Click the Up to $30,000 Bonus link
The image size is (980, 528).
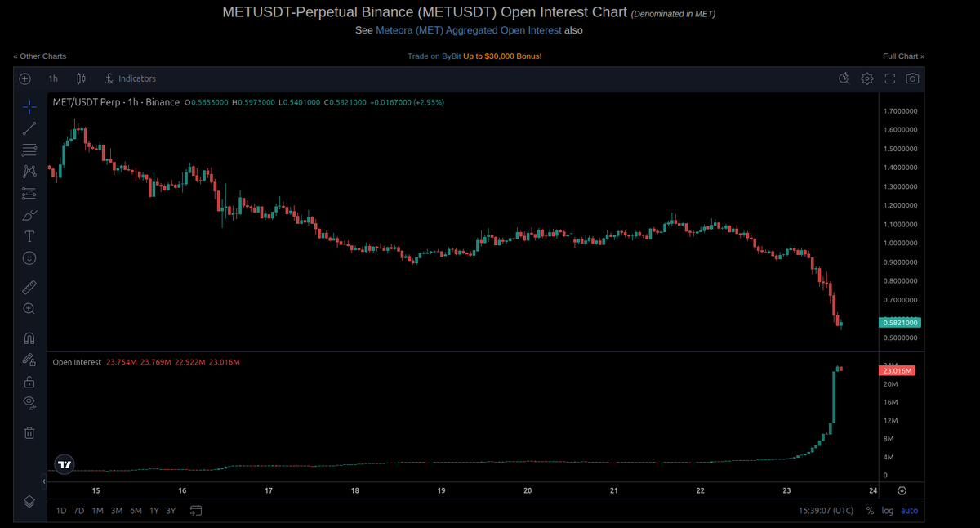point(503,56)
